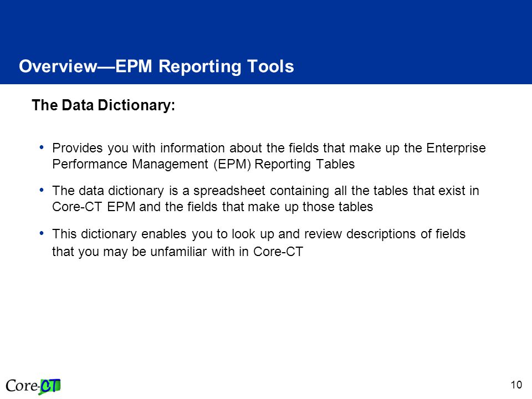Click the title Overview—EPM Reporting Tools
The image size is (532, 399).
click(156, 66)
